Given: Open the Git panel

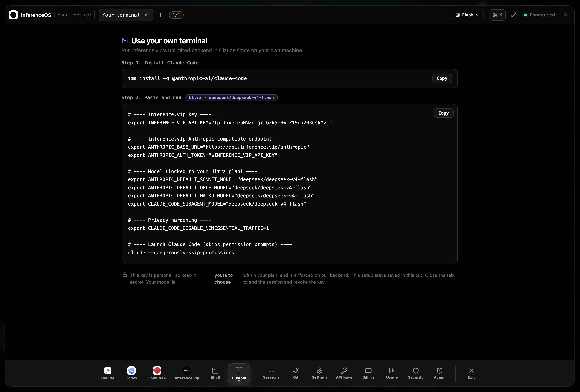Looking at the screenshot, I should tap(296, 373).
